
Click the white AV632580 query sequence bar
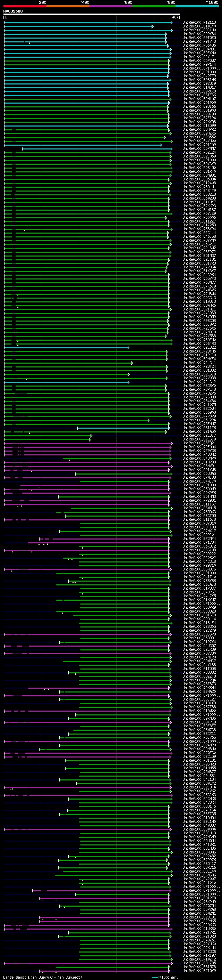pyautogui.click(x=92, y=14)
